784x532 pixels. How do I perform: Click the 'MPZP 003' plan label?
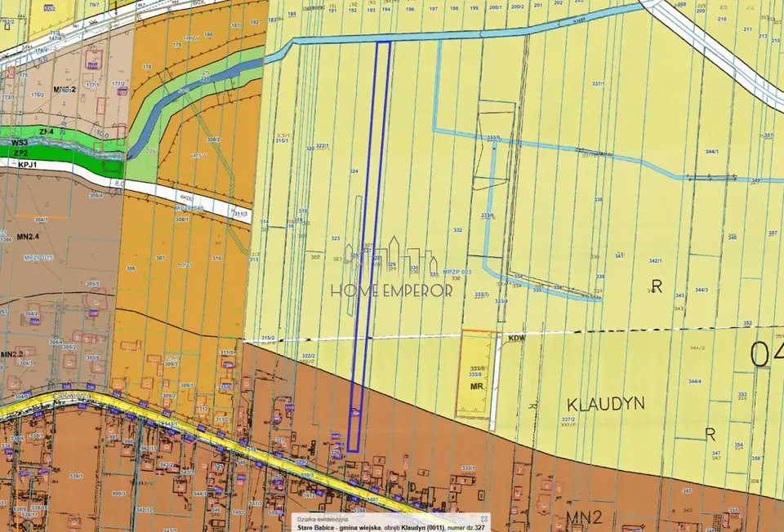pos(457,273)
